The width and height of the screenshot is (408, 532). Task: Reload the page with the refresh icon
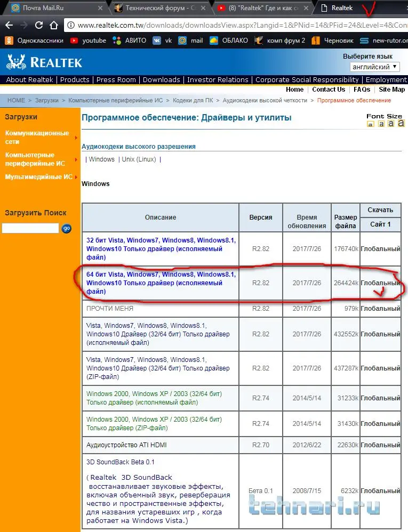39,25
